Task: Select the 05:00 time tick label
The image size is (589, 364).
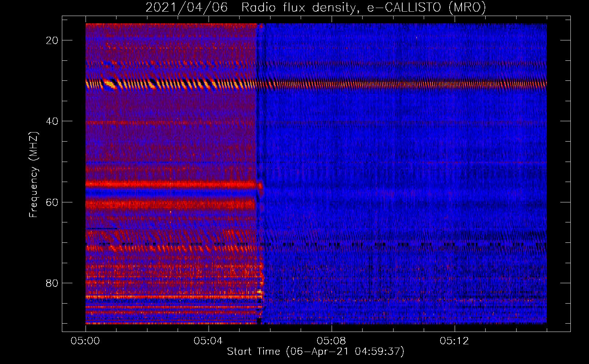Action: click(x=86, y=341)
